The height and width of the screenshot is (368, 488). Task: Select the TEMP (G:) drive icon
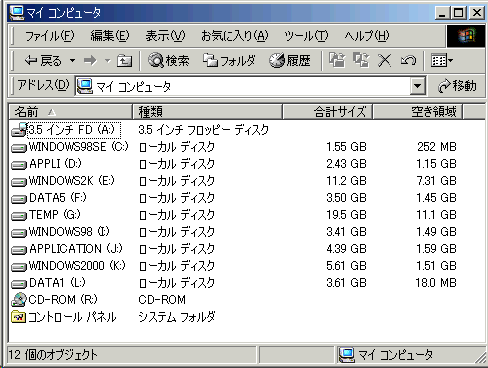19,215
